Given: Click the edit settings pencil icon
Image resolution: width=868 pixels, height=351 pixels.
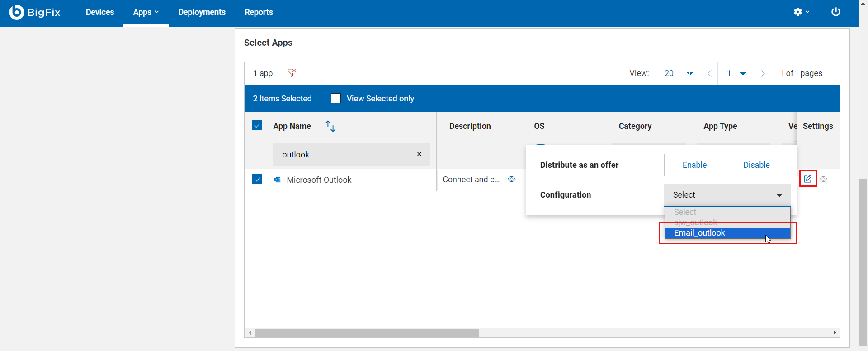Looking at the screenshot, I should pyautogui.click(x=807, y=179).
